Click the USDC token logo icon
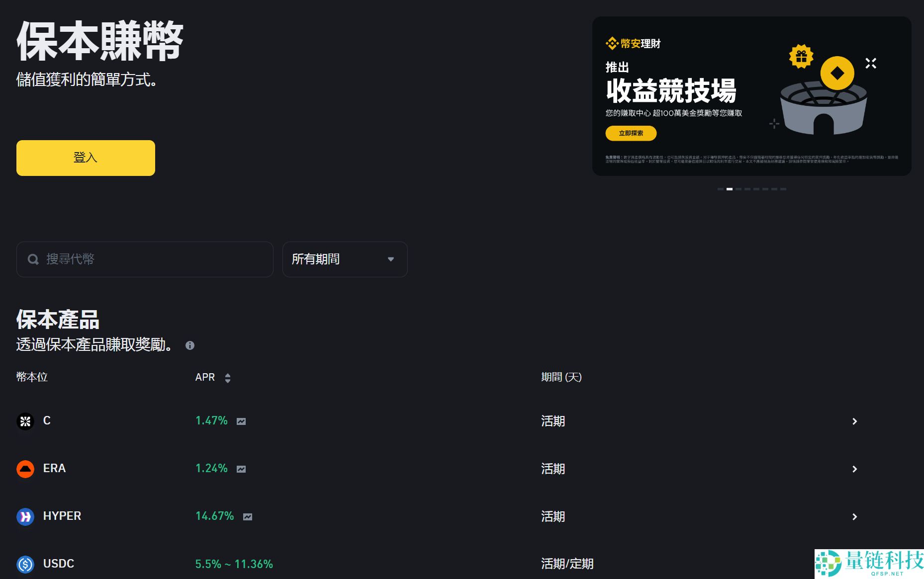924x579 pixels. pyautogui.click(x=25, y=564)
